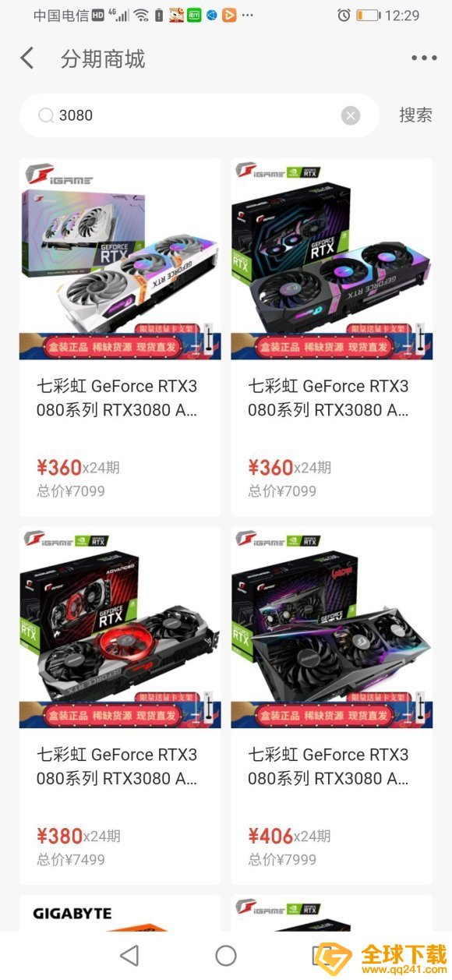Open the GIGABYTE product card
452x980 pixels.
[x=120, y=913]
